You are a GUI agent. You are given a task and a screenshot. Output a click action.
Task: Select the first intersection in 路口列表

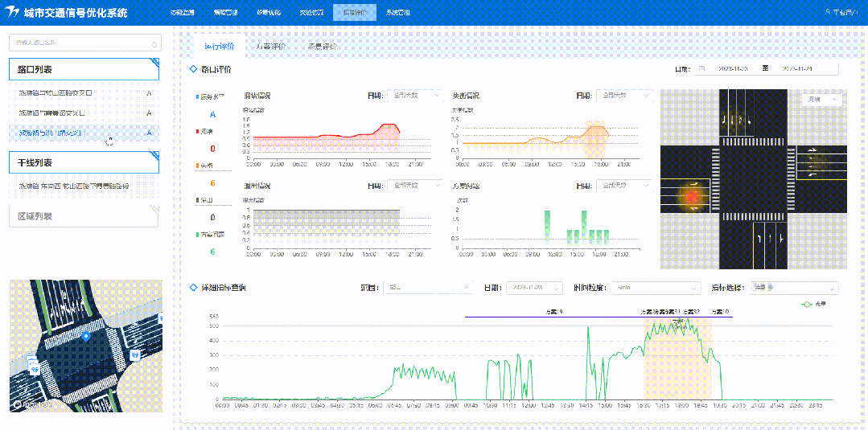[84, 93]
